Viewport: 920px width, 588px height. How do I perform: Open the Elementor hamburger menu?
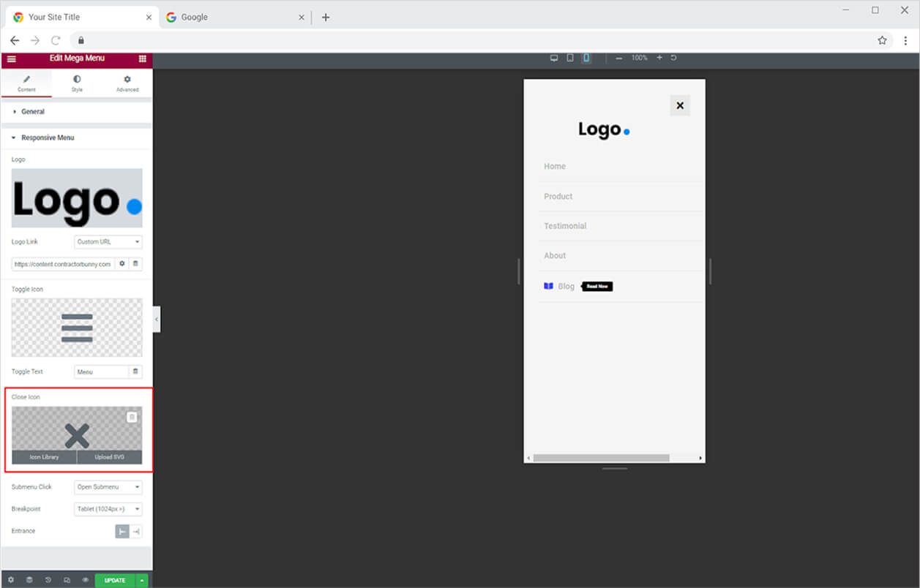click(x=11, y=59)
